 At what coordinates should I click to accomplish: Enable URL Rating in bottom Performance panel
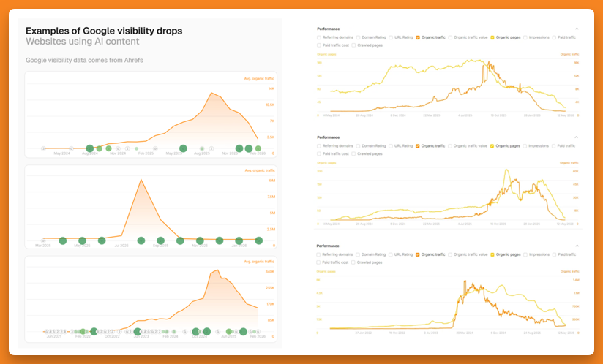[x=390, y=254]
